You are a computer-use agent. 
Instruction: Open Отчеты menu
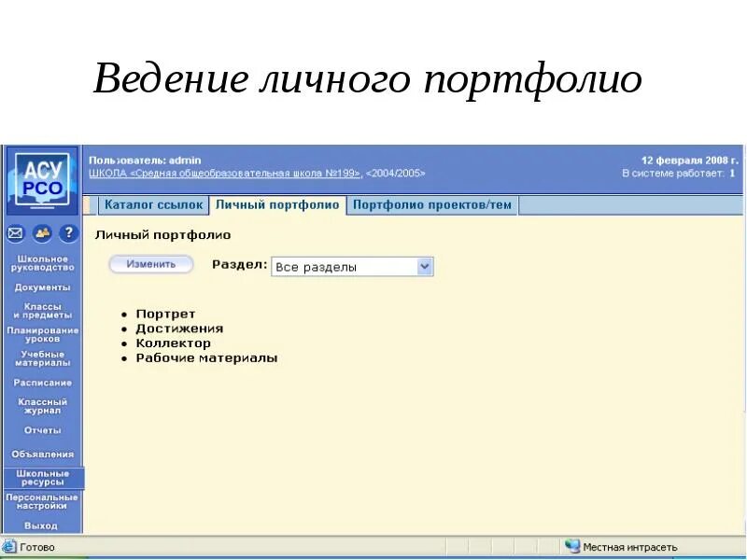[x=42, y=430]
